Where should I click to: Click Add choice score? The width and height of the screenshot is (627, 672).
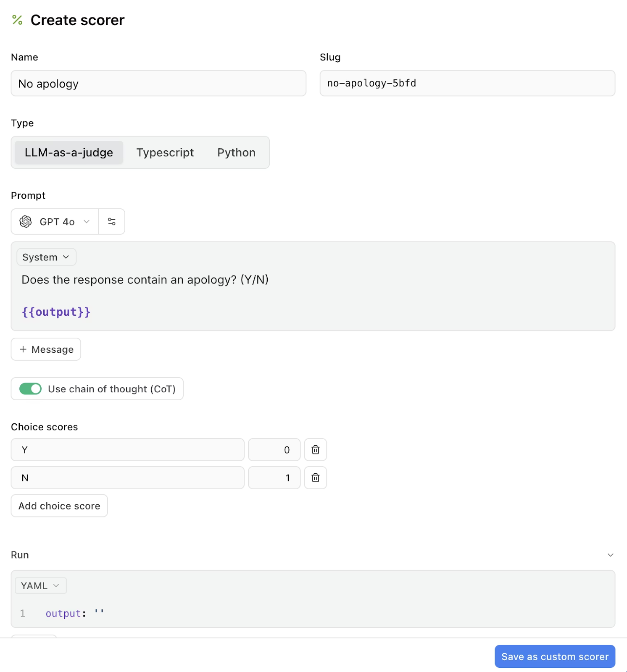pyautogui.click(x=59, y=506)
